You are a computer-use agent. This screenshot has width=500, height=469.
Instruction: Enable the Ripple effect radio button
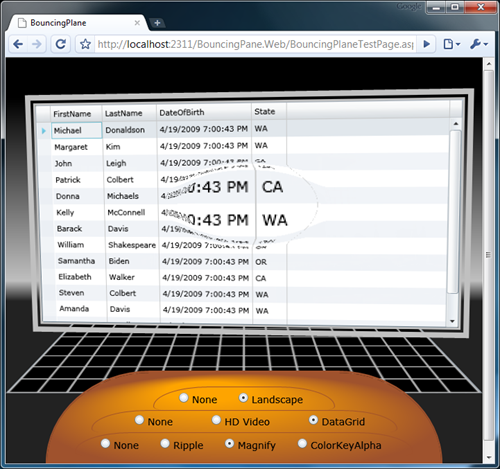(165, 444)
